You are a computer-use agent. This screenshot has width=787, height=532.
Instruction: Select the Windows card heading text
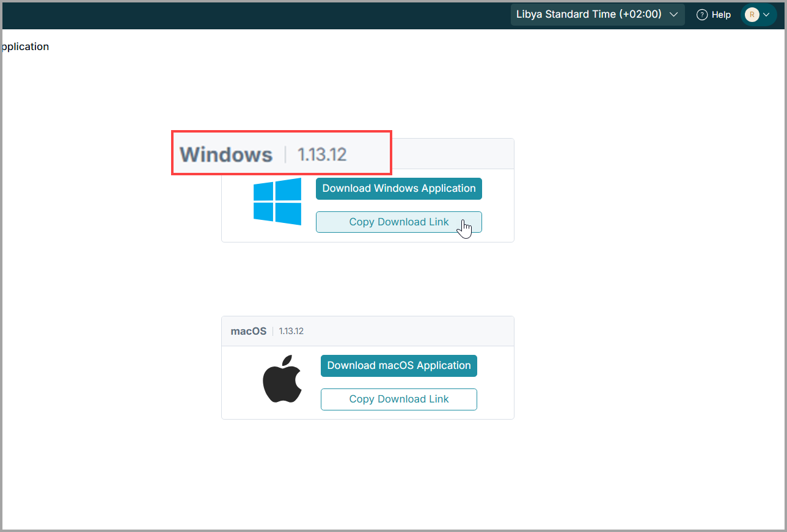pyautogui.click(x=226, y=155)
